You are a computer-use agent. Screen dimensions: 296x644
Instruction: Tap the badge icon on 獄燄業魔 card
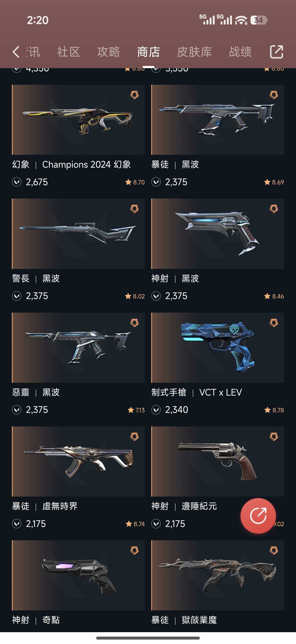(274, 550)
